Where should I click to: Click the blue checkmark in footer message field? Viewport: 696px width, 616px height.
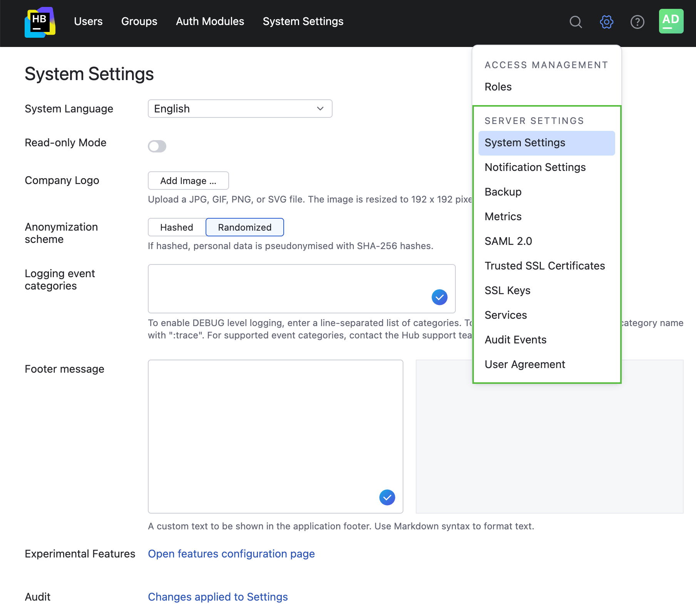click(387, 497)
